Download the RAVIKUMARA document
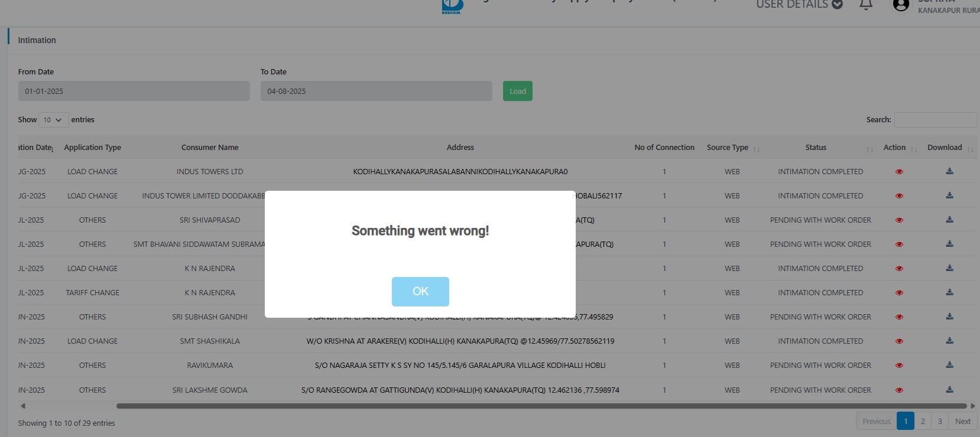Screen dimensions: 980x437 tap(949, 365)
